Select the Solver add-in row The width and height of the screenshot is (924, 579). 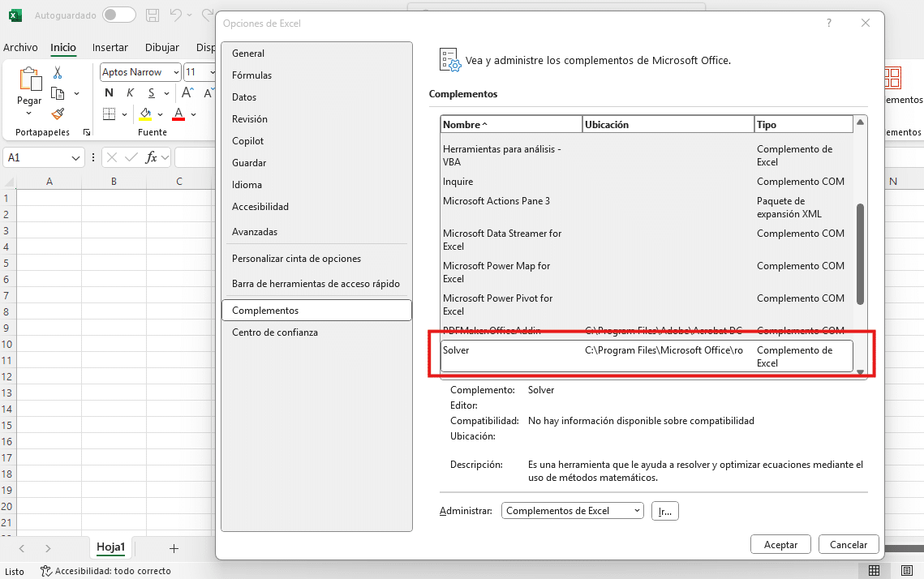click(x=647, y=356)
